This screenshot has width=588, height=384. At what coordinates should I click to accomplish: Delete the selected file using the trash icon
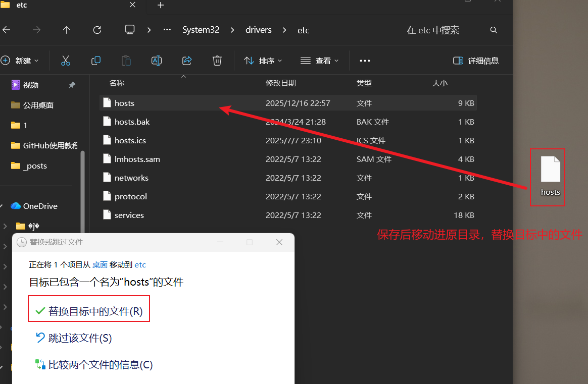pyautogui.click(x=217, y=60)
